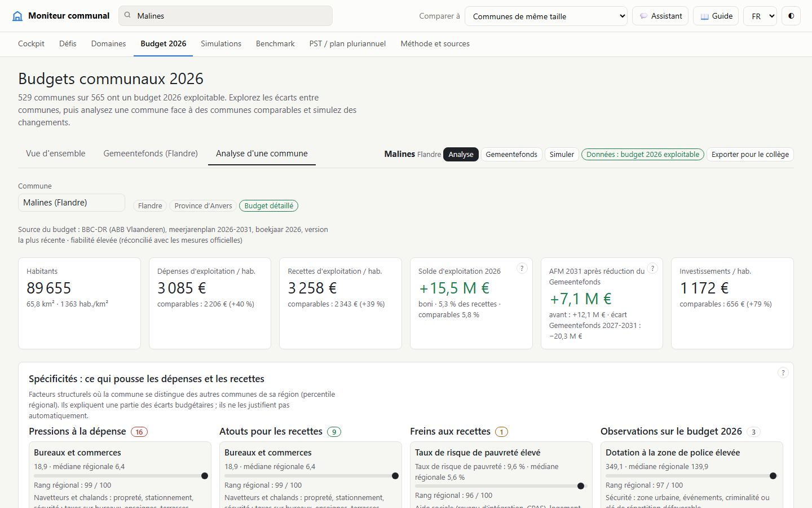This screenshot has width=812, height=508.
Task: Expand the 'Communes de même taille' dropdown
Action: [546, 16]
